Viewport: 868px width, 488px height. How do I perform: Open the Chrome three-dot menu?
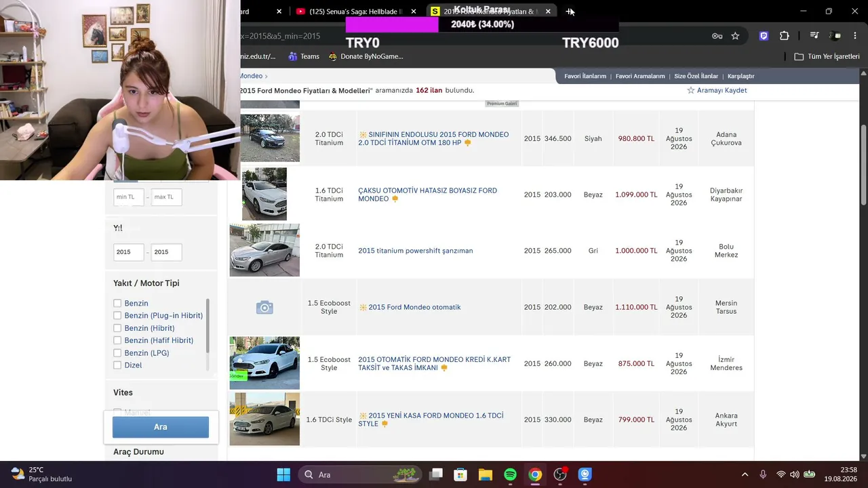(855, 36)
